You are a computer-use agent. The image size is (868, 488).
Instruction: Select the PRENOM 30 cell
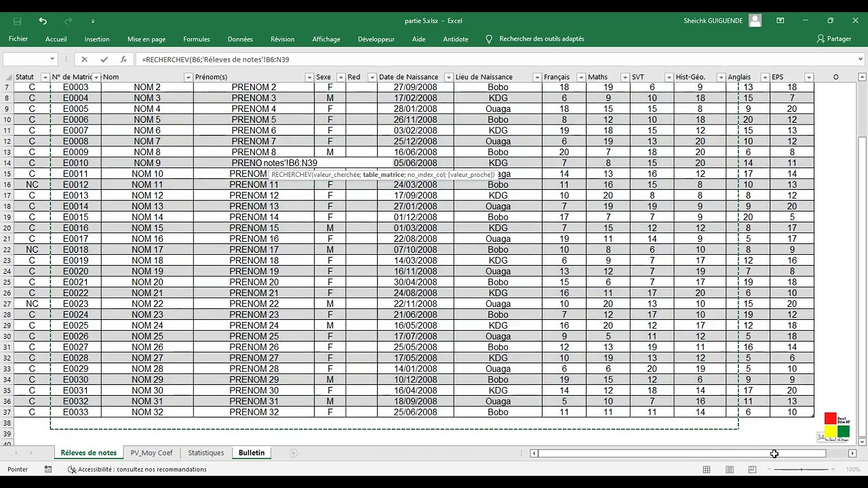[x=254, y=390]
